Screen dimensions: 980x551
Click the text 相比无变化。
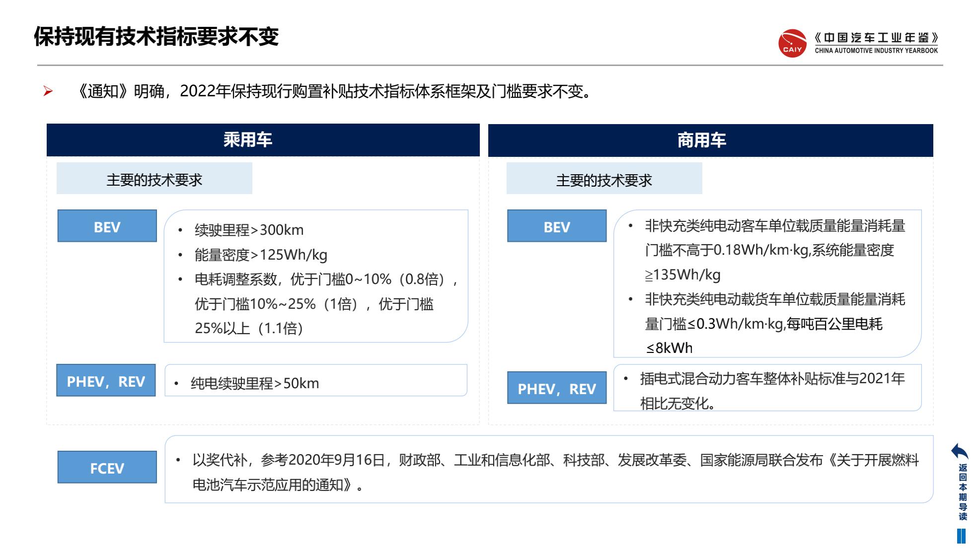(678, 404)
